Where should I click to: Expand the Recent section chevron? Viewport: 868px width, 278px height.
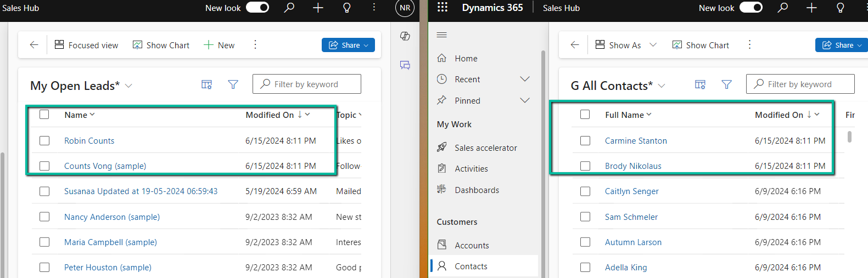524,80
